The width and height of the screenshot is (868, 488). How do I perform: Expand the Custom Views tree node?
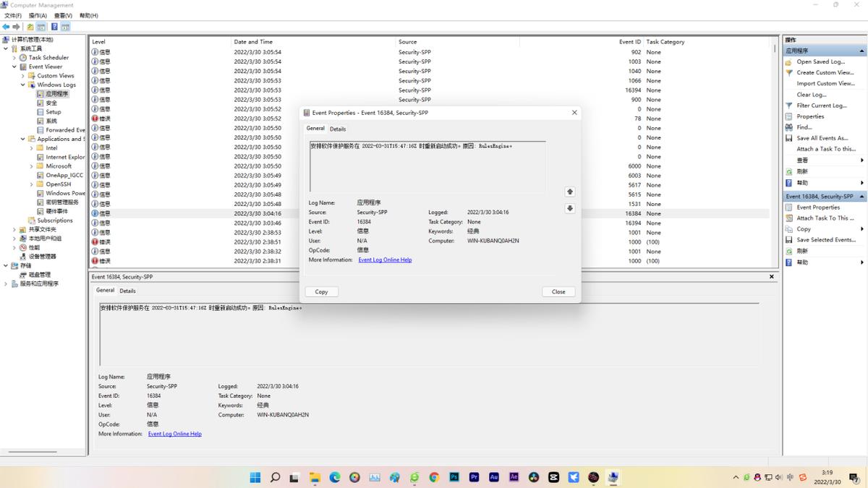tap(23, 76)
